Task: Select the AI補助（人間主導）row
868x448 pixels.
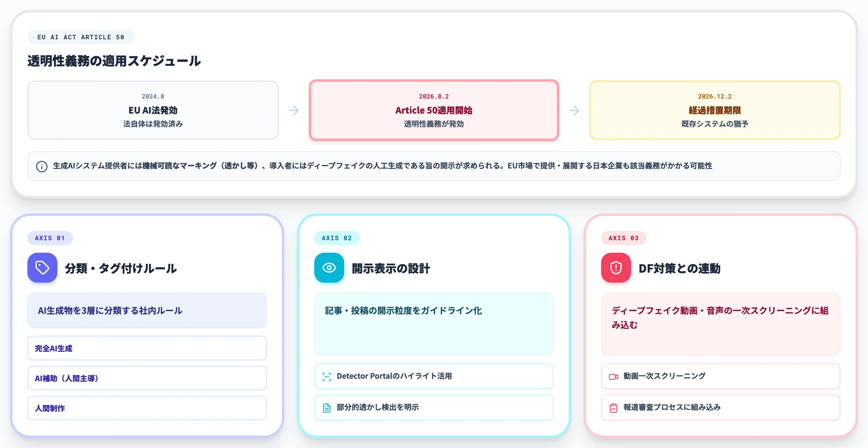Action: point(147,378)
